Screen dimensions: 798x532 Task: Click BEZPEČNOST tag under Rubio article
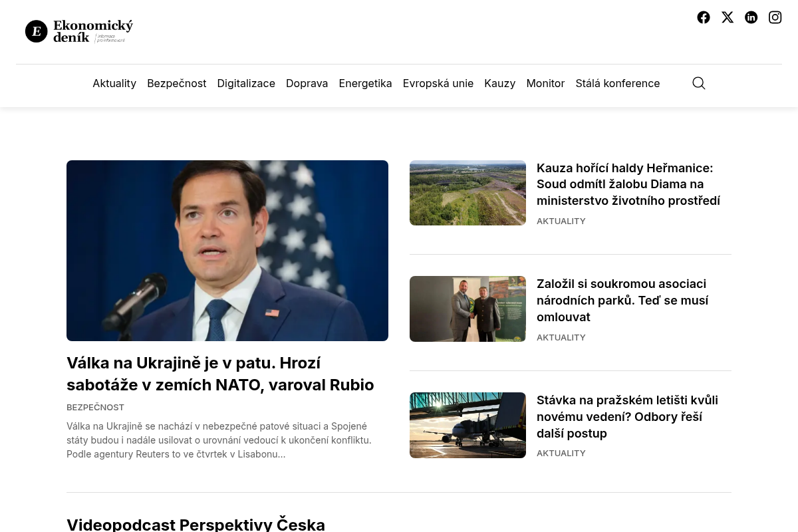pos(95,407)
